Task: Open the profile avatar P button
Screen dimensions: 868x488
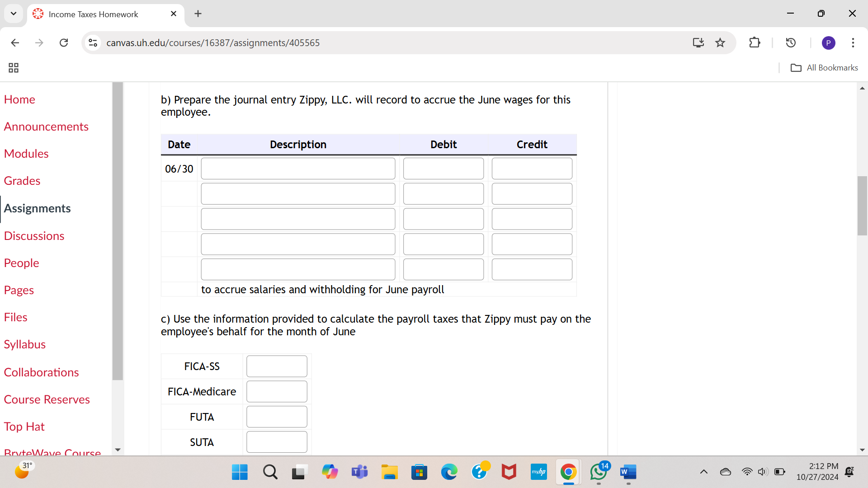Action: [x=828, y=42]
